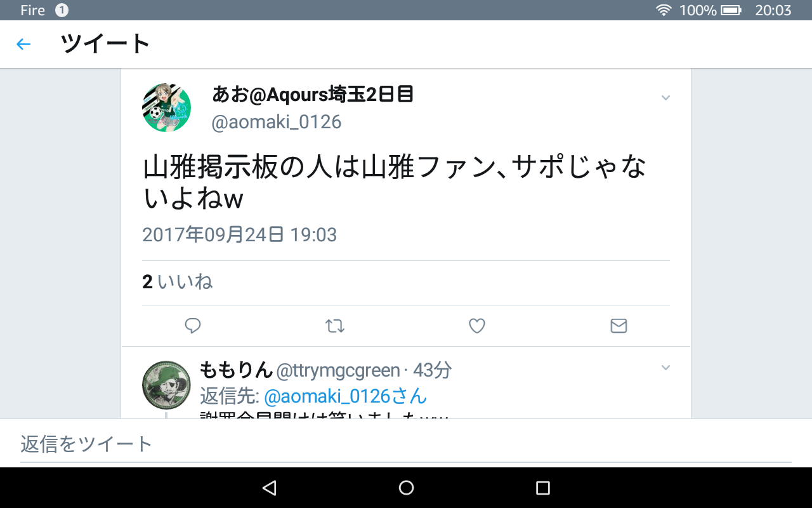
Task: Tap the Fire notification count badge
Action: pos(62,10)
